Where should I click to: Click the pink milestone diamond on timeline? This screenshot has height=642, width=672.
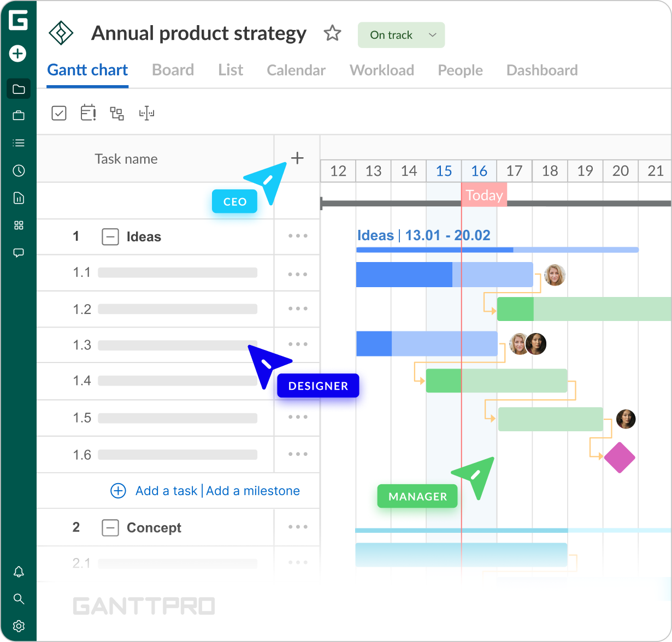tap(620, 457)
